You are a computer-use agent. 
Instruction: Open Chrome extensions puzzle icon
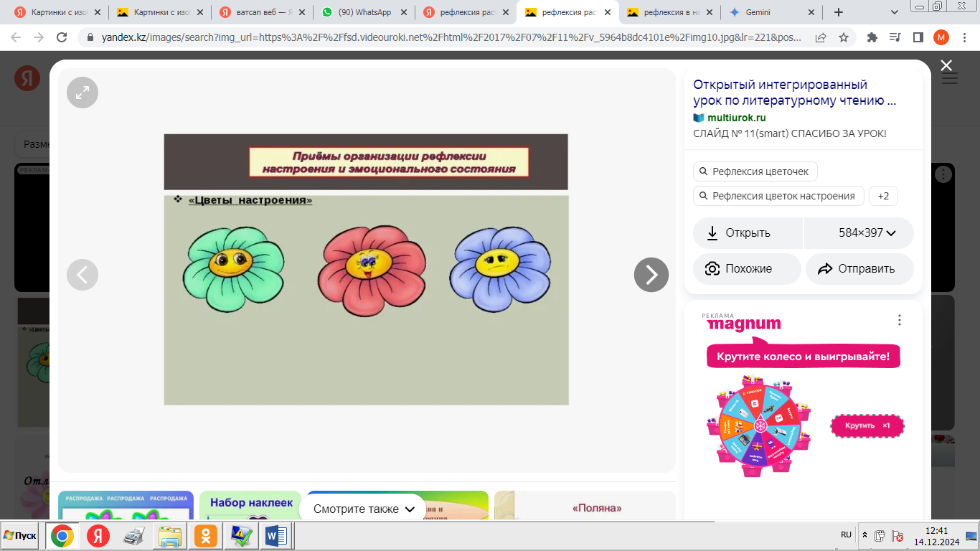click(x=872, y=37)
